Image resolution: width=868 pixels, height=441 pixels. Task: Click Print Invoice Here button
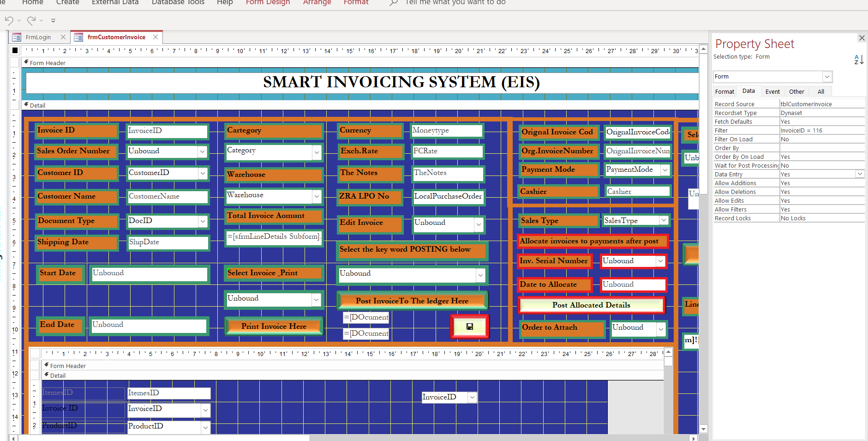[x=274, y=326]
